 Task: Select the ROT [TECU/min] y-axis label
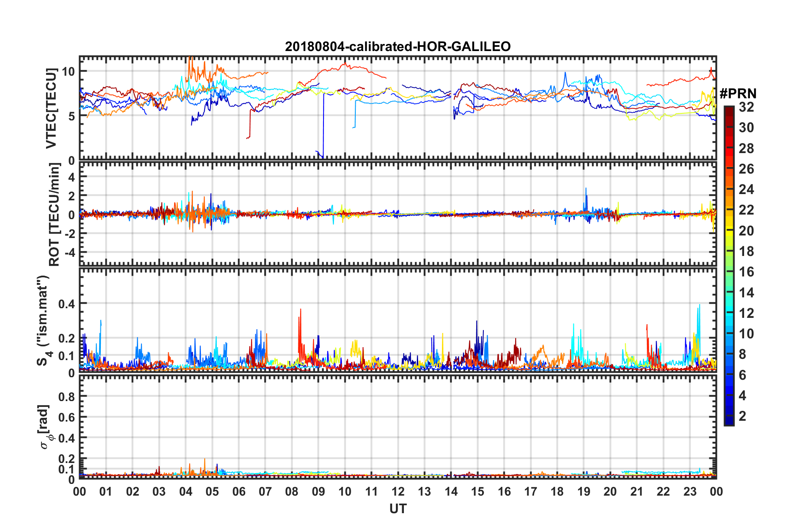pyautogui.click(x=54, y=215)
